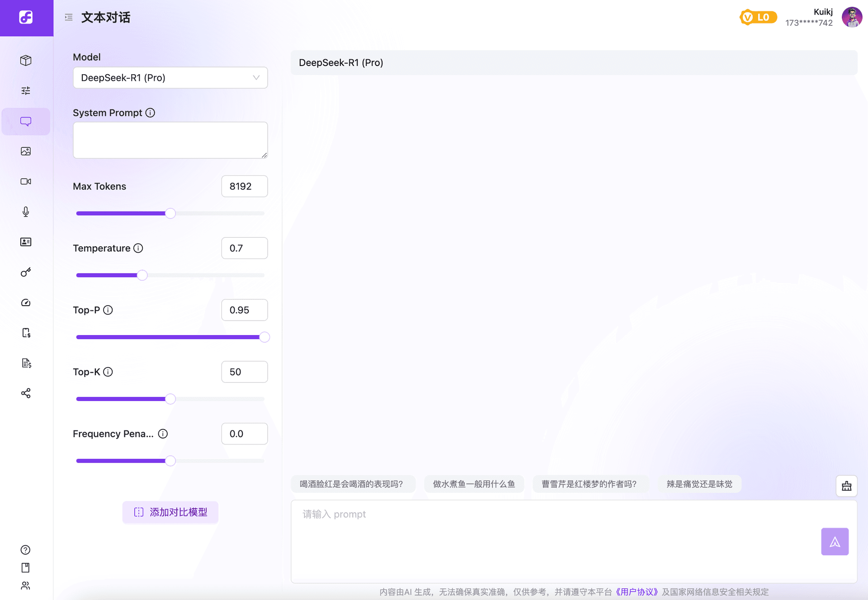Collapse the sidebar menu toggle icon

point(69,17)
